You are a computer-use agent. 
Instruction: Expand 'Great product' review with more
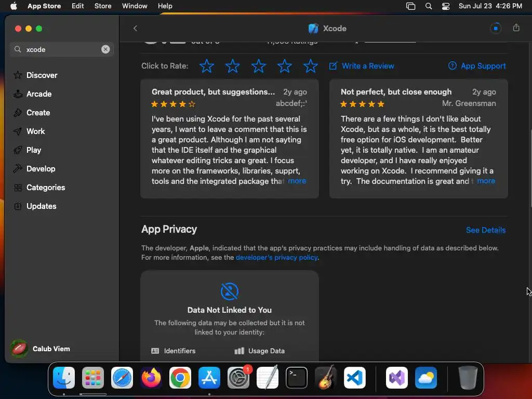pyautogui.click(x=297, y=181)
